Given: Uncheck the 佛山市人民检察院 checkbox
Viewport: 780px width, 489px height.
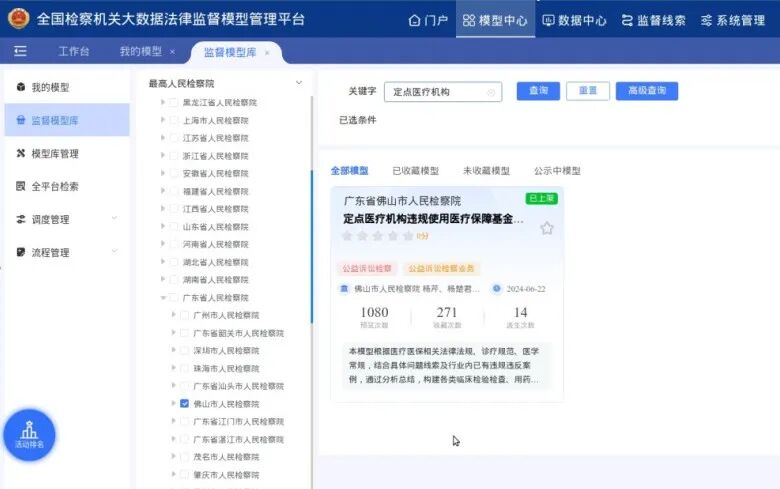Looking at the screenshot, I should click(184, 403).
